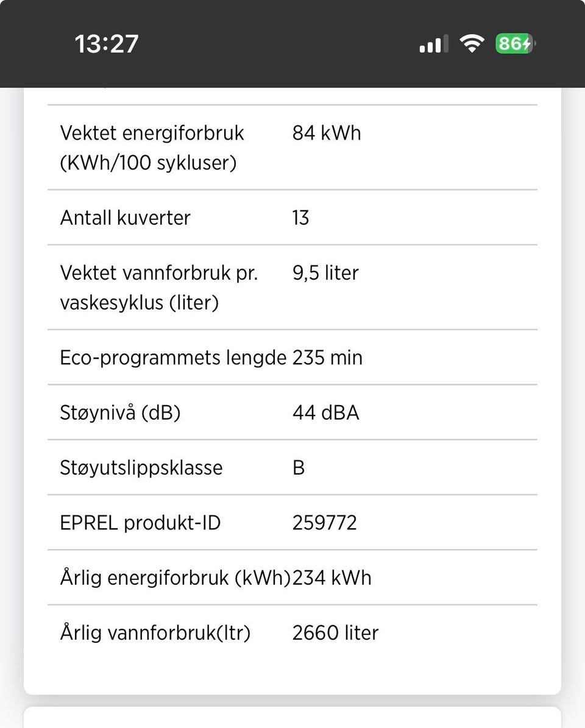Tap the Wi-Fi status icon
Image resolution: width=585 pixels, height=728 pixels.
(x=472, y=43)
